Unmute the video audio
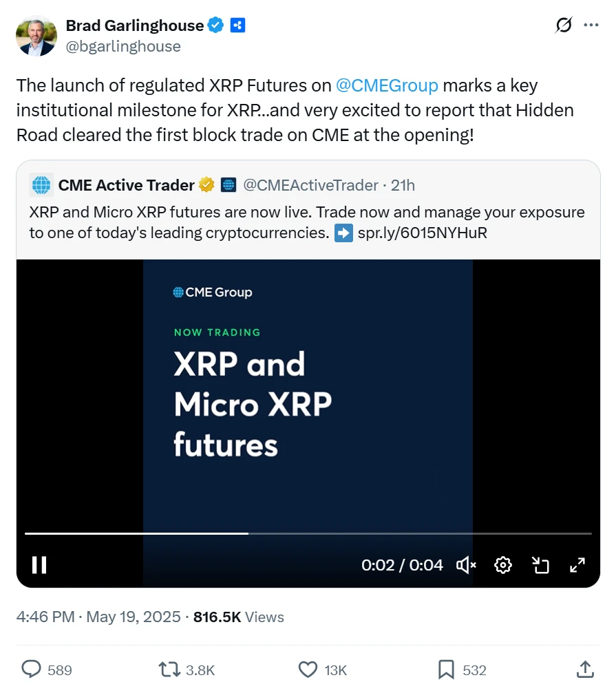The image size is (616, 693). (465, 564)
